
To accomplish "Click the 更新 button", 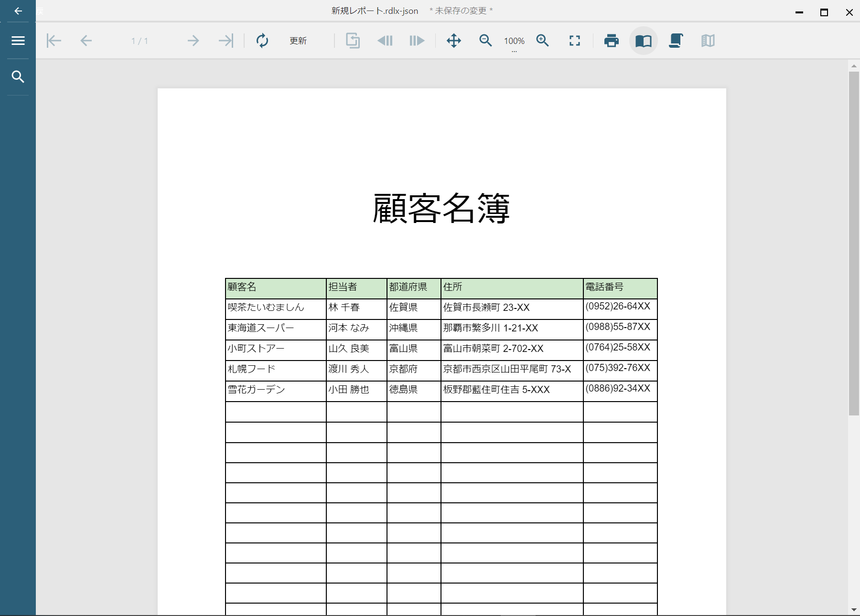I will tap(298, 41).
